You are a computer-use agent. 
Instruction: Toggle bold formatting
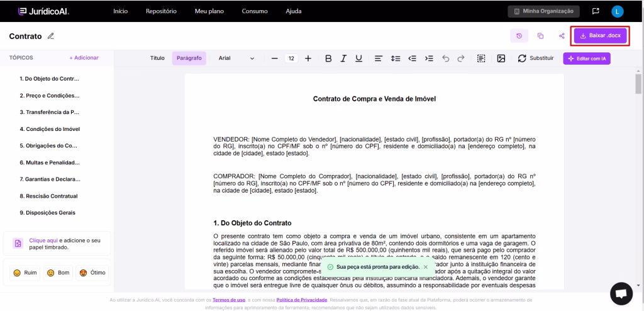[328, 59]
